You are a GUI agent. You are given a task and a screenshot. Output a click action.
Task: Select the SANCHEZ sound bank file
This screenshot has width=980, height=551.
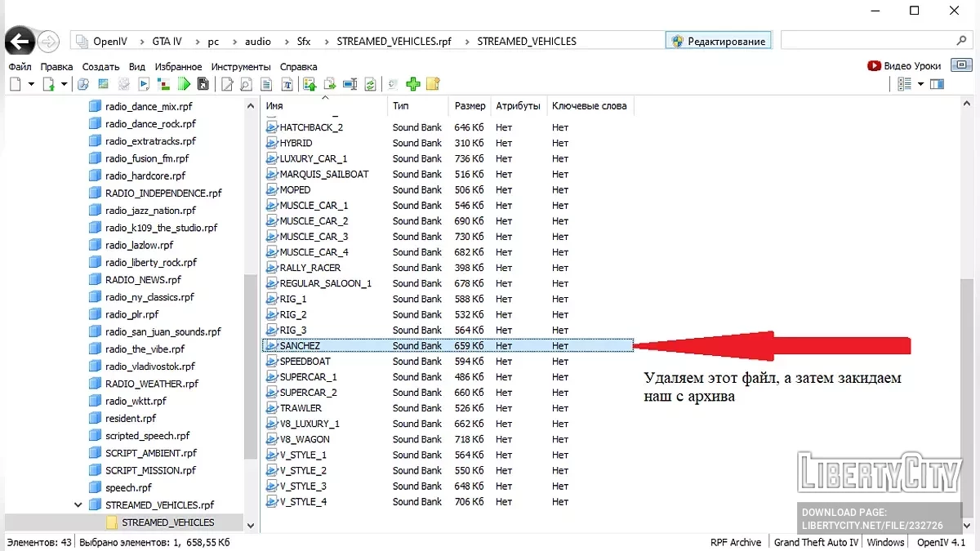[x=300, y=346]
